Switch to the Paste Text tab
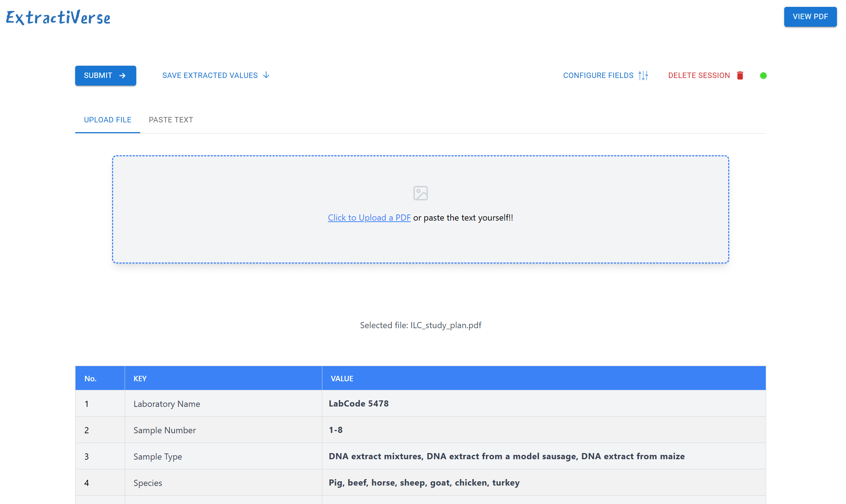This screenshot has width=846, height=504. tap(171, 120)
